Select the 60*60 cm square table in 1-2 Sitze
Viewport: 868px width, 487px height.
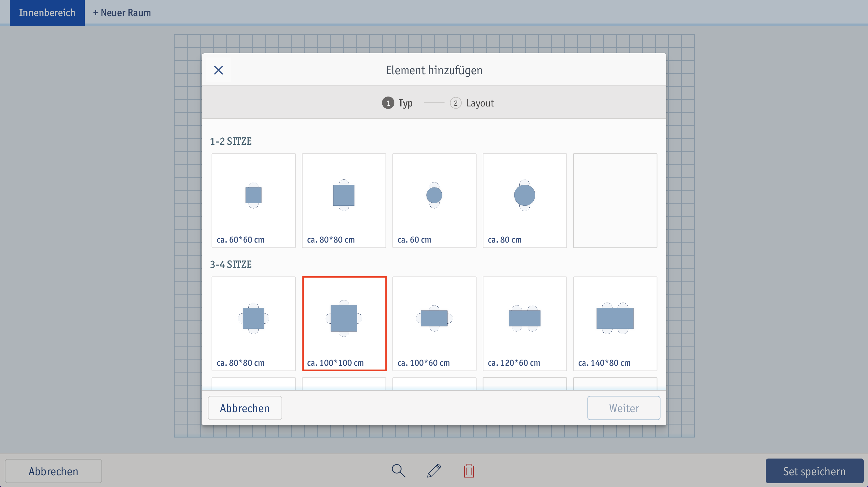click(x=254, y=201)
